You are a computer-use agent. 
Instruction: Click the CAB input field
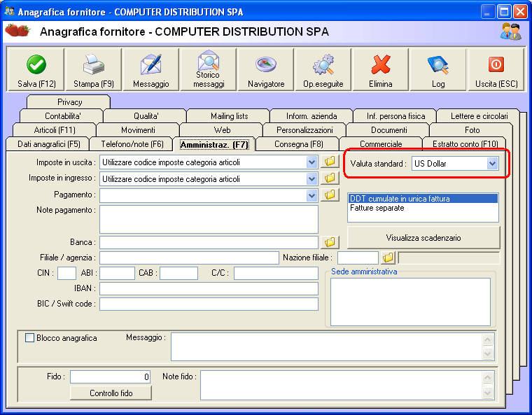178,273
